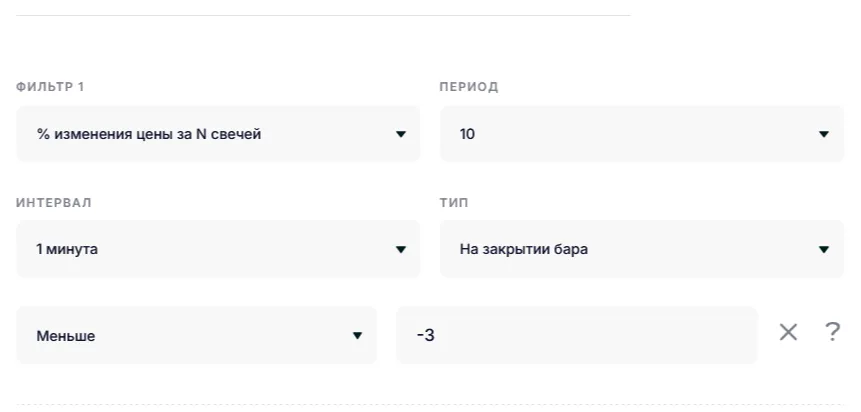Click the arrow of the Интервал dropdown

[x=401, y=249]
